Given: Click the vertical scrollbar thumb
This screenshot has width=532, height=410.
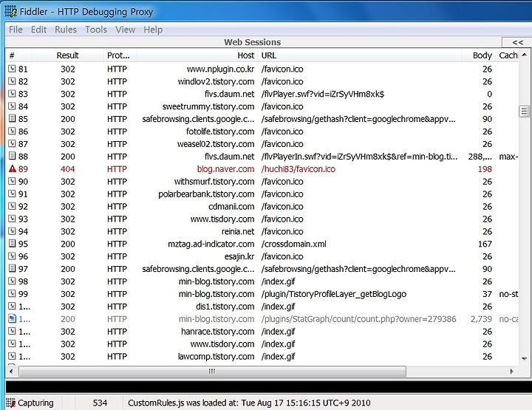Looking at the screenshot, I should (524, 112).
